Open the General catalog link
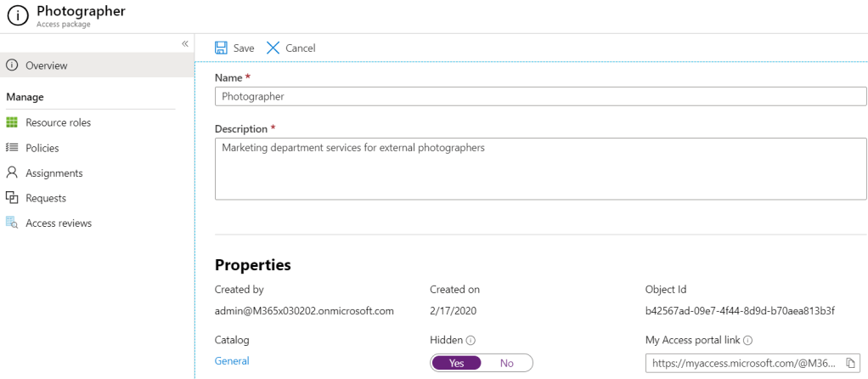The width and height of the screenshot is (868, 379). coord(232,361)
